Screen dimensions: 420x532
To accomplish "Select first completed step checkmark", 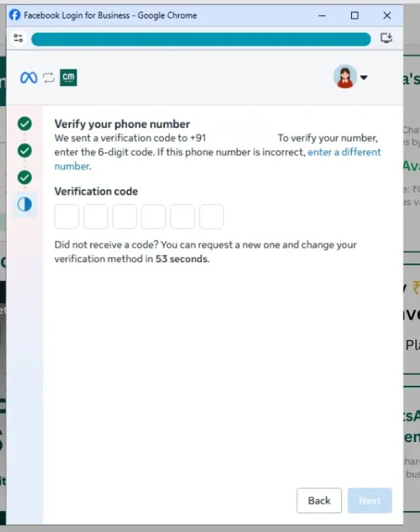I will (x=25, y=123).
